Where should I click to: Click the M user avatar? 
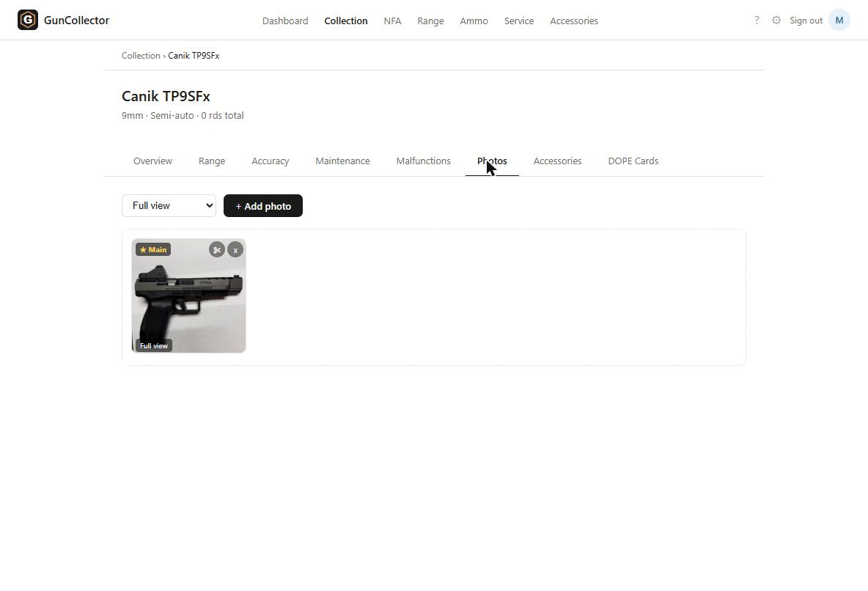(839, 21)
